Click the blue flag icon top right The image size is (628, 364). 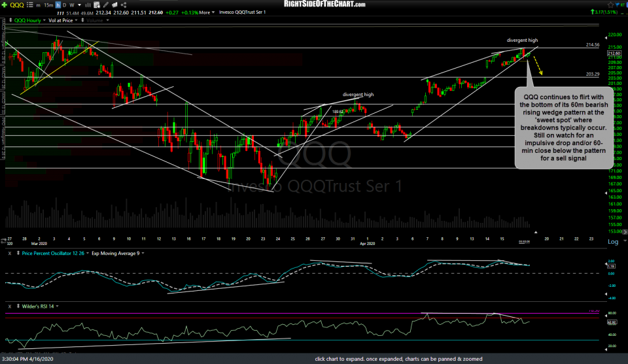click(617, 5)
